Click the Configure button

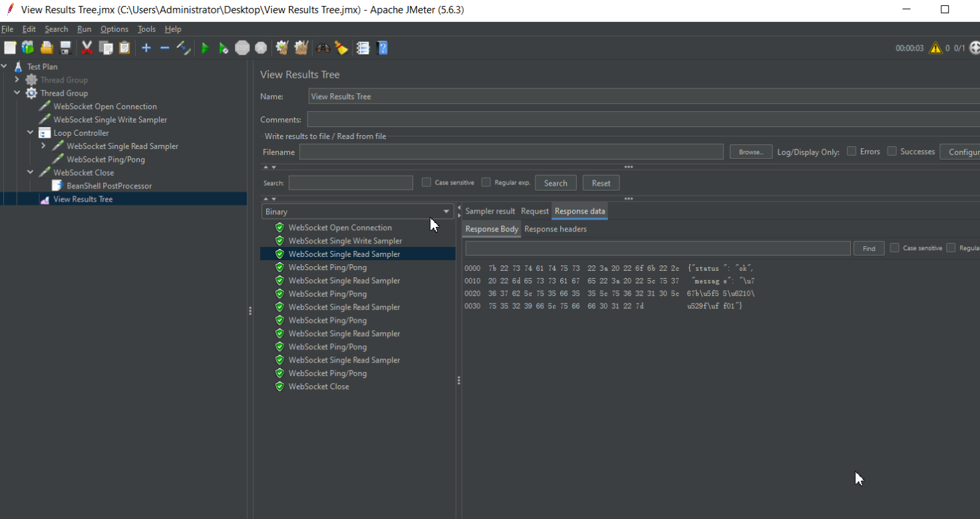959,152
